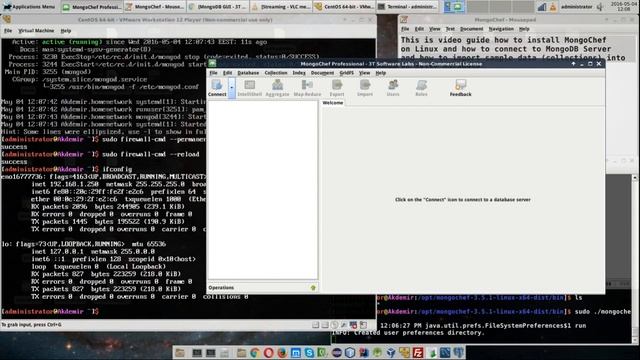Launch Skype from the dock
640x360 pixels.
tap(309, 352)
